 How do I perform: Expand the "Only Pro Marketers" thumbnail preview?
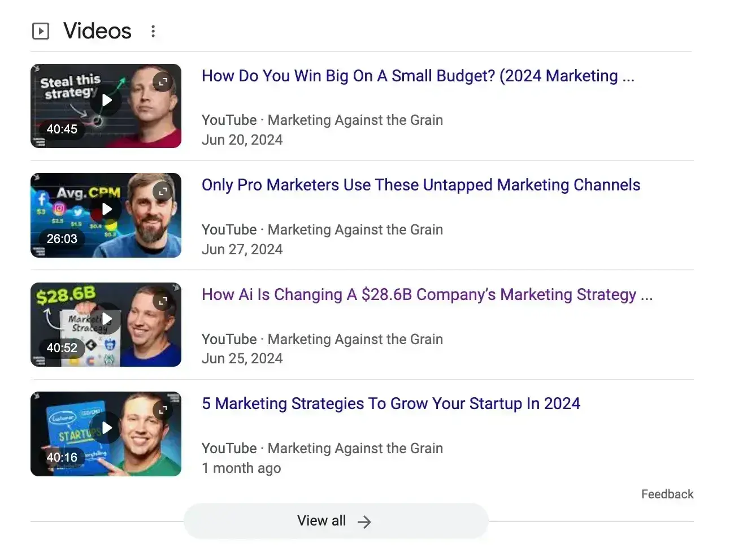tap(163, 191)
